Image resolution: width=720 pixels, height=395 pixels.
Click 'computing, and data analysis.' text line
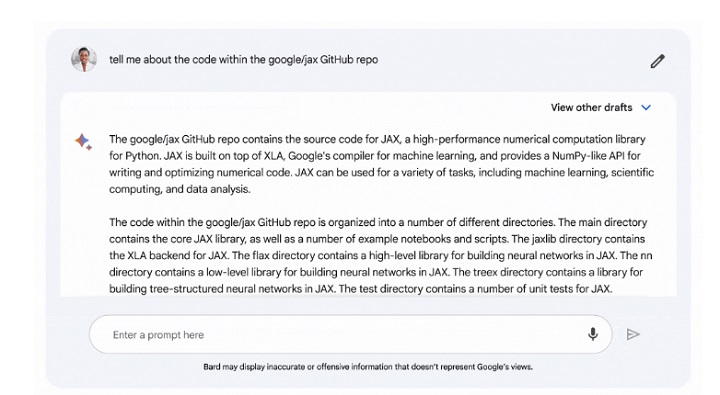point(180,189)
